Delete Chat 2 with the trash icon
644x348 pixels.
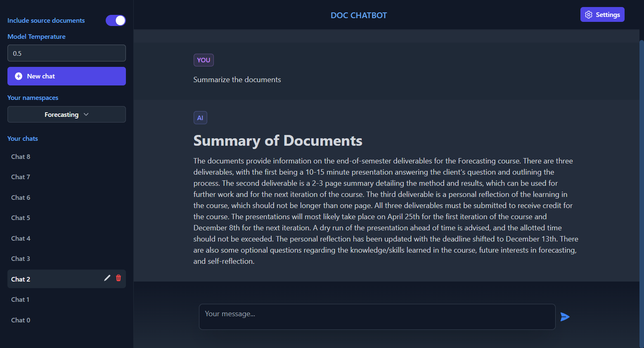[118, 279]
